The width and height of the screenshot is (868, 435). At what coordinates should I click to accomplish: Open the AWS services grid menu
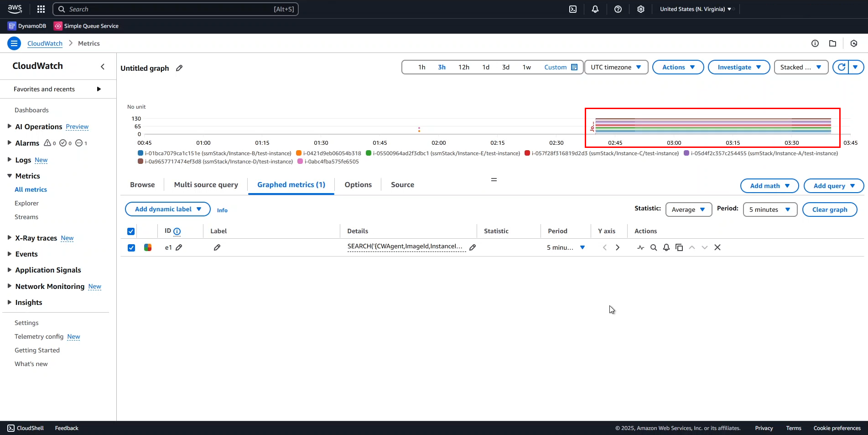pyautogui.click(x=41, y=9)
